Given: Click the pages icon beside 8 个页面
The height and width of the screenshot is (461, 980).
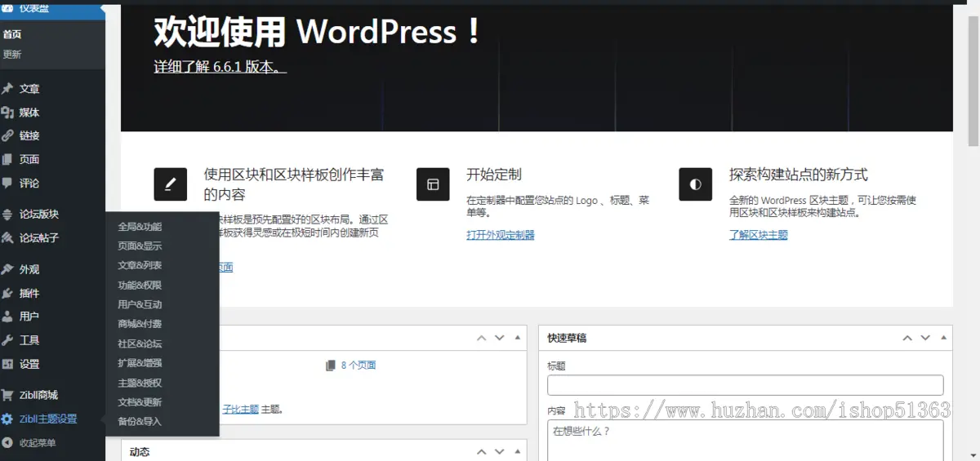Looking at the screenshot, I should pyautogui.click(x=331, y=366).
